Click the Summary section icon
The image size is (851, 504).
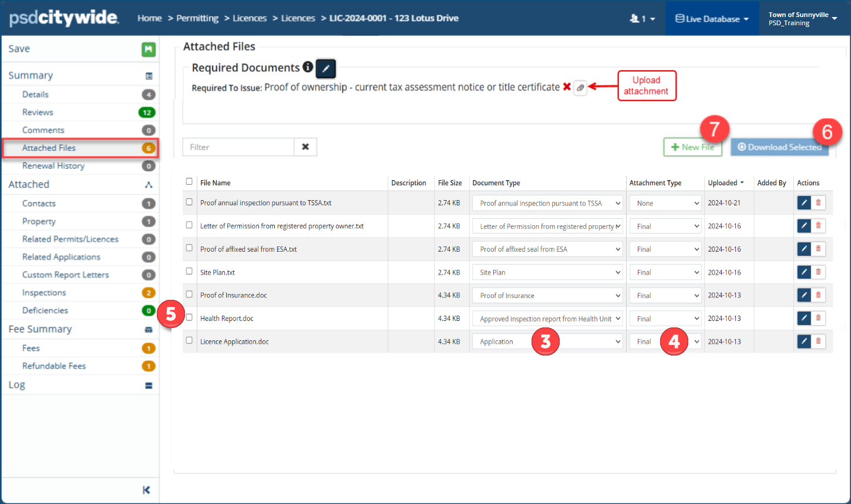click(149, 76)
